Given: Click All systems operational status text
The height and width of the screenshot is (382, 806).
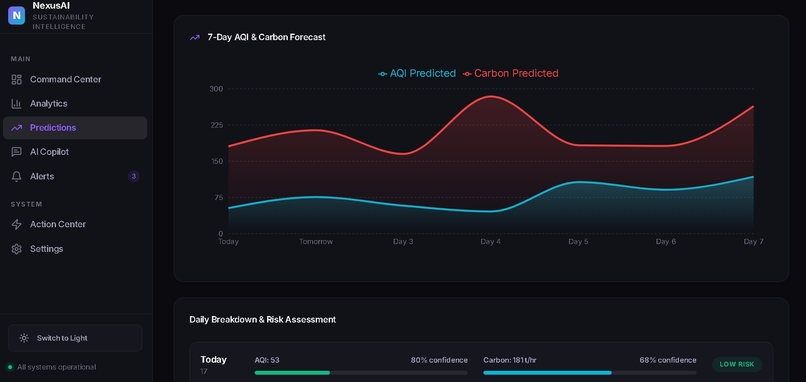Looking at the screenshot, I should [x=57, y=368].
